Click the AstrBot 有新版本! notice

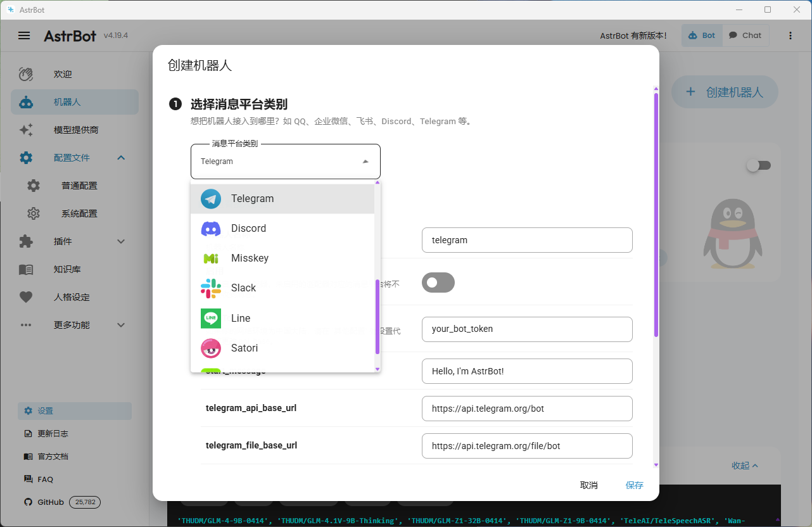(633, 36)
